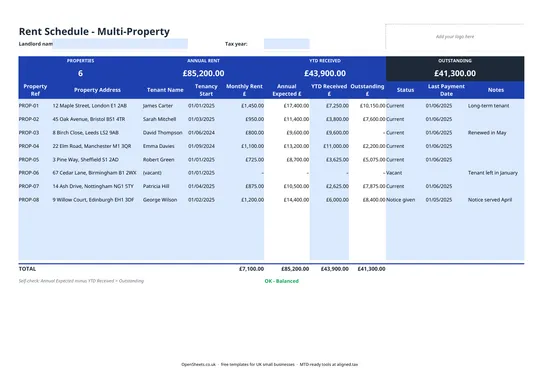Click the 'Notice given' status cell

(401, 199)
